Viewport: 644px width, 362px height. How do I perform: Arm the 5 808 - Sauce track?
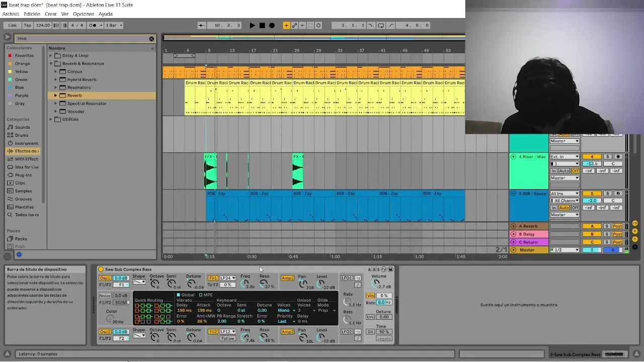[x=618, y=194]
